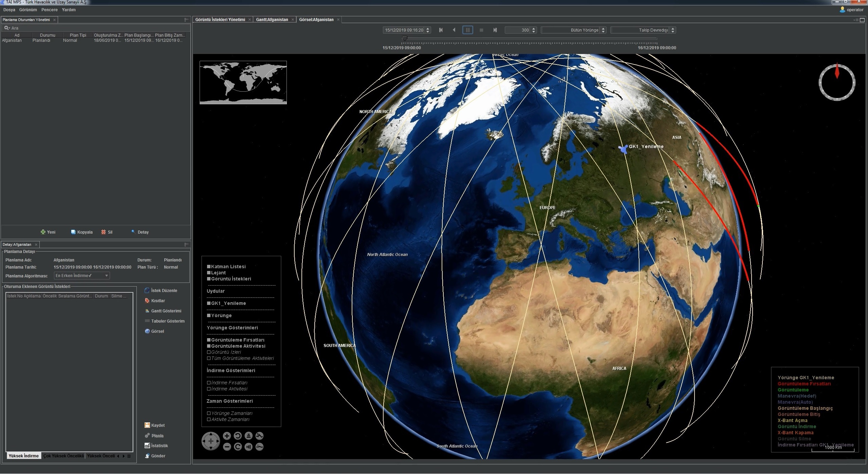Rotate globe clockwise with rotate icon
The width and height of the screenshot is (868, 474).
coord(238,447)
